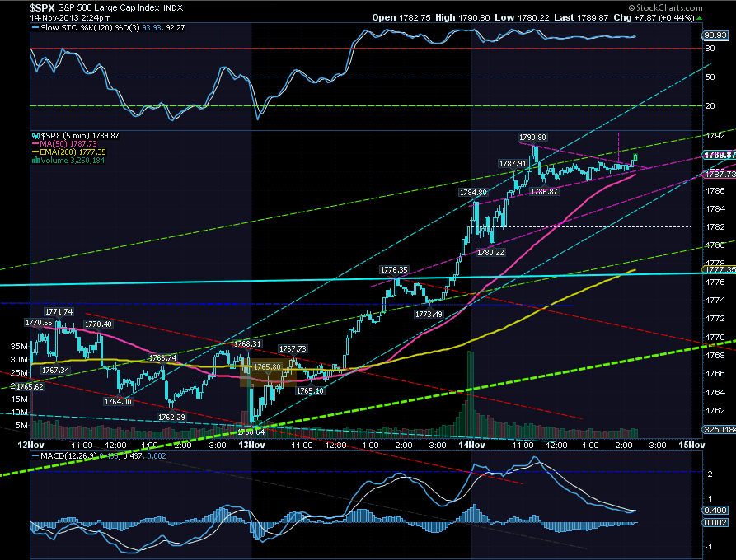736x560 pixels.
Task: Click the volume bars icon in the legend
Action: coord(35,161)
